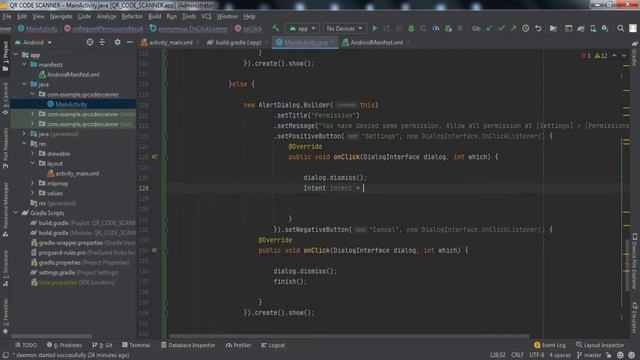Collapse all nodes in Project panel
This screenshot has height=360, width=640.
(x=102, y=42)
